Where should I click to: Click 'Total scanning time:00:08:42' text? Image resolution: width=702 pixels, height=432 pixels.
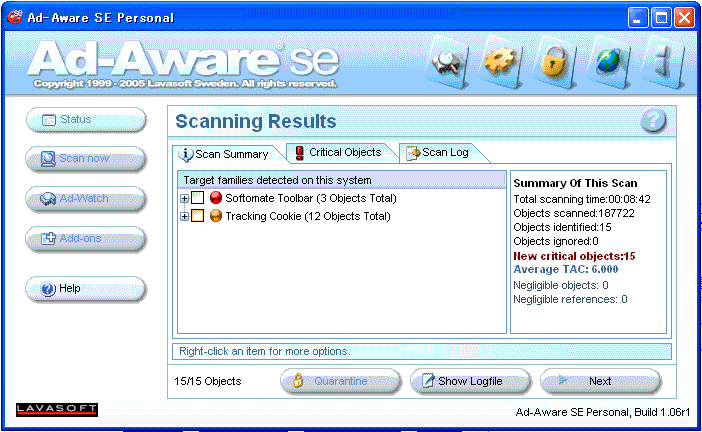[582, 199]
